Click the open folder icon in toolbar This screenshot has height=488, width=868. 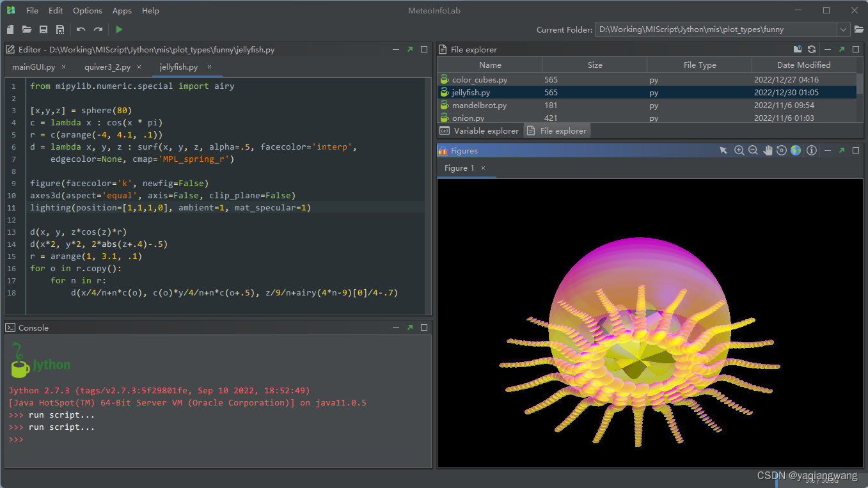(x=27, y=29)
